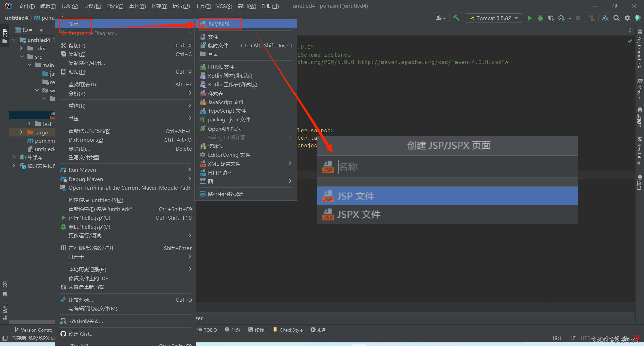
Task: Click the LF line separator in status bar
Action: (x=573, y=338)
